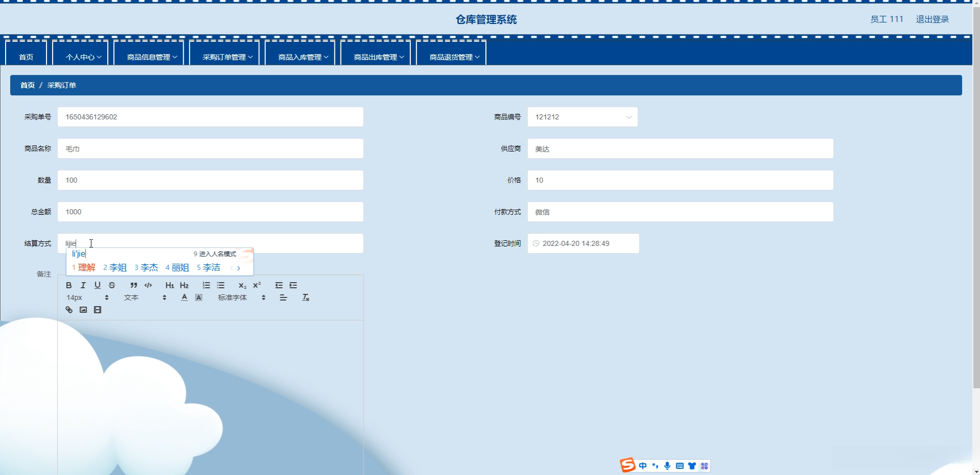Apply subscript formatting

[242, 285]
